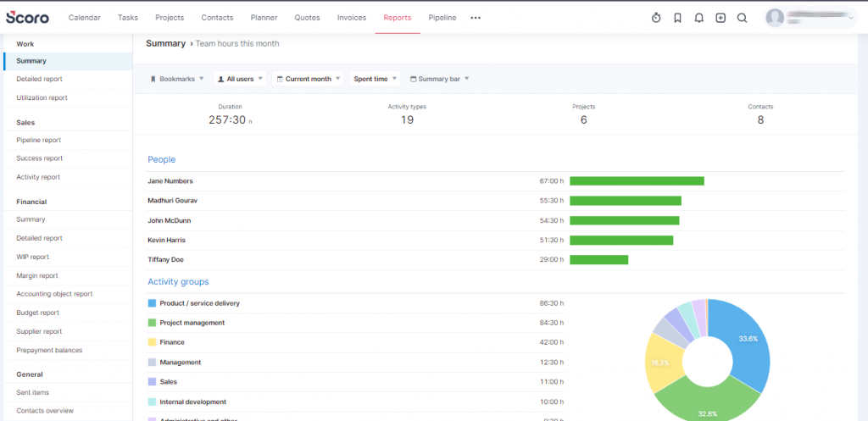
Task: Go to the Pipeline tab
Action: point(442,18)
